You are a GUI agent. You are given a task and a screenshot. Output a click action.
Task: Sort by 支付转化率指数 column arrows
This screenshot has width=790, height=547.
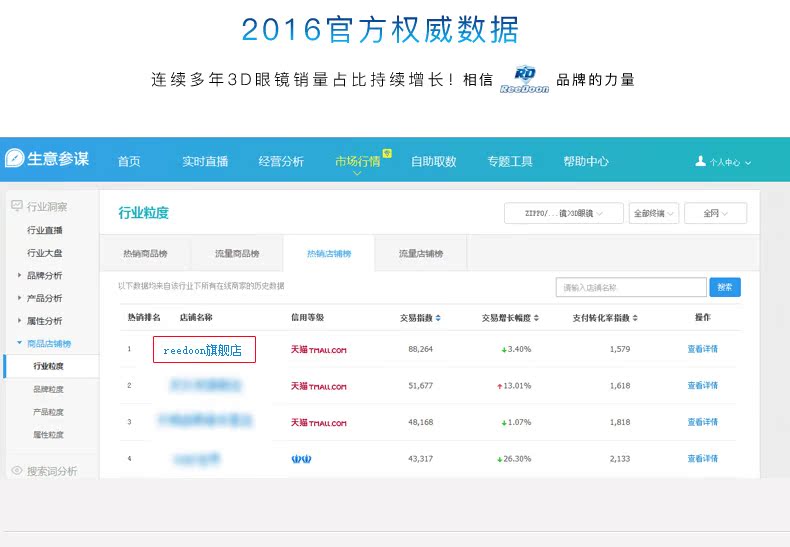click(635, 318)
